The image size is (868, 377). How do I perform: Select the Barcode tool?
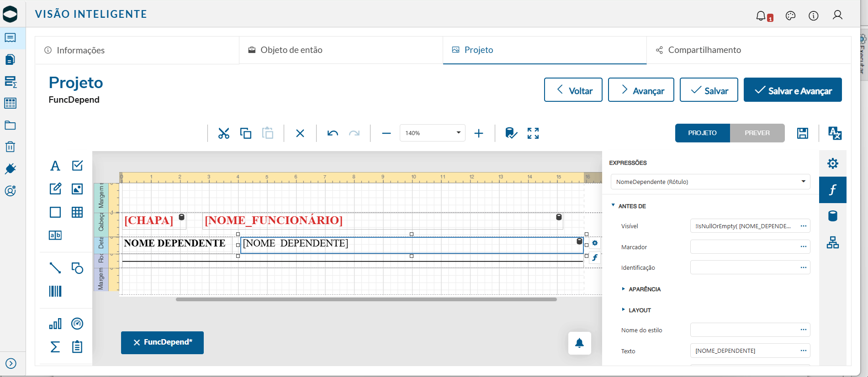[x=55, y=291]
